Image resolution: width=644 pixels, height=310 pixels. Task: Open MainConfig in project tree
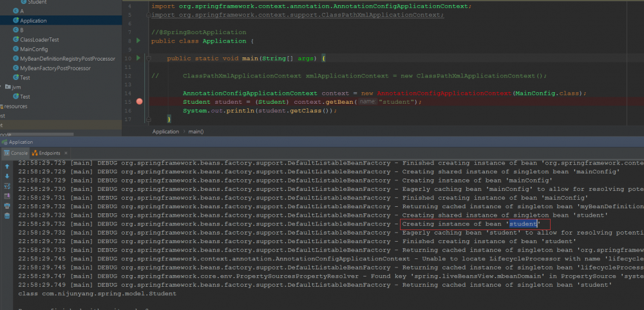pos(33,49)
